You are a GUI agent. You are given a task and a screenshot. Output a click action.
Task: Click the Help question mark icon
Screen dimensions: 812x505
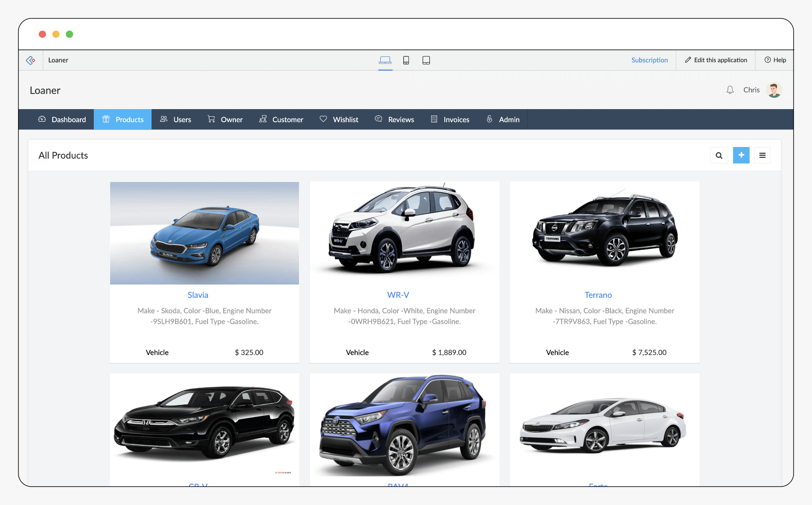pos(768,60)
